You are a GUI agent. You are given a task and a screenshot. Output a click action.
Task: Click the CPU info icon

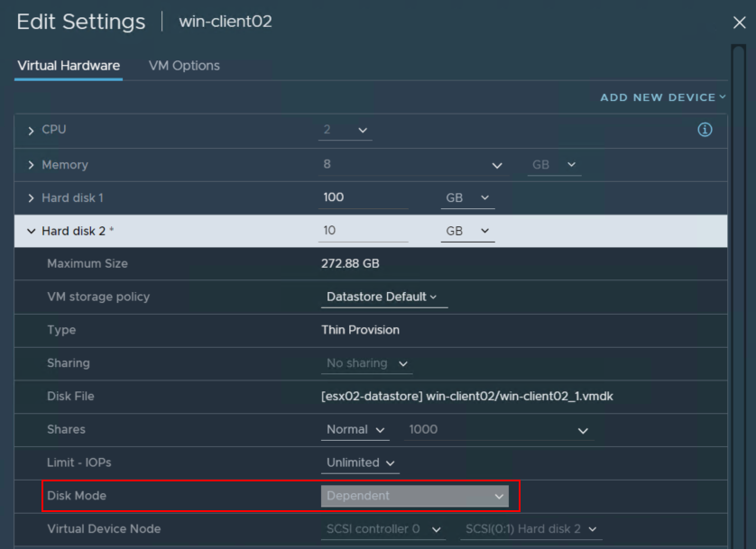(705, 130)
